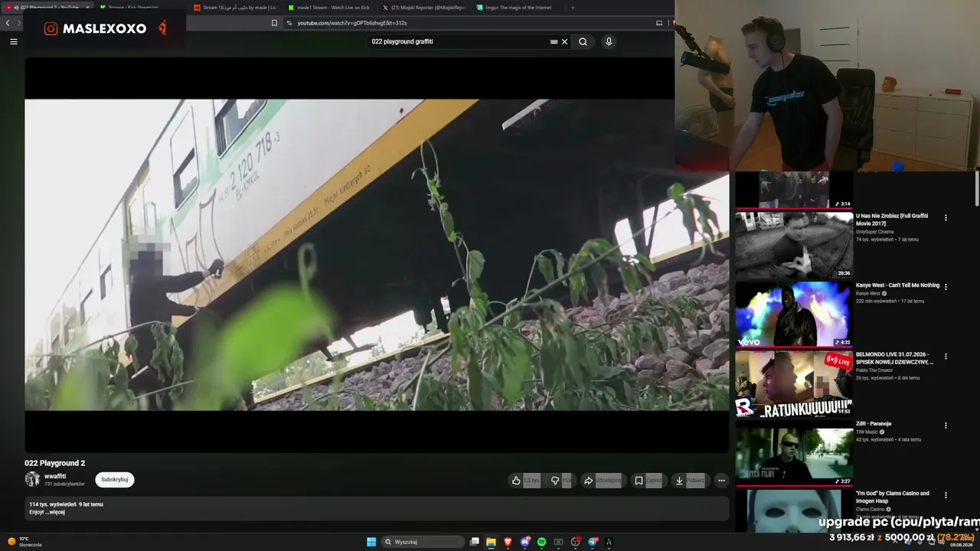Open options for ZdR - Paranoje
980x551 pixels.
click(946, 425)
